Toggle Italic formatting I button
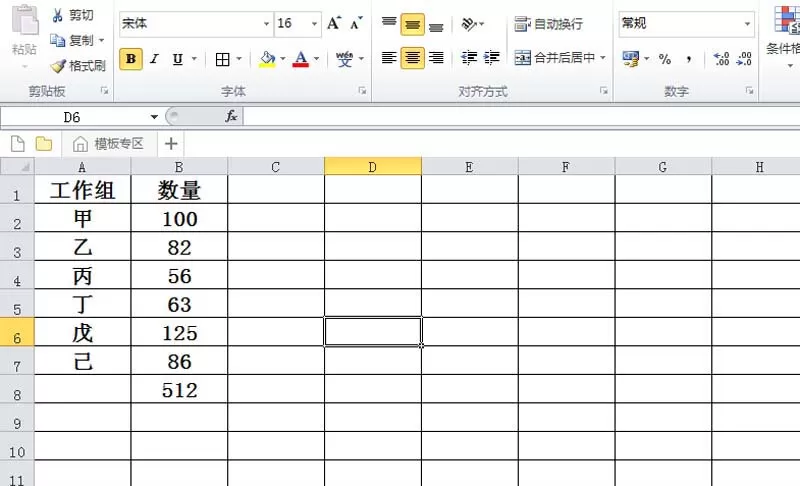The height and width of the screenshot is (486, 800). pyautogui.click(x=154, y=59)
